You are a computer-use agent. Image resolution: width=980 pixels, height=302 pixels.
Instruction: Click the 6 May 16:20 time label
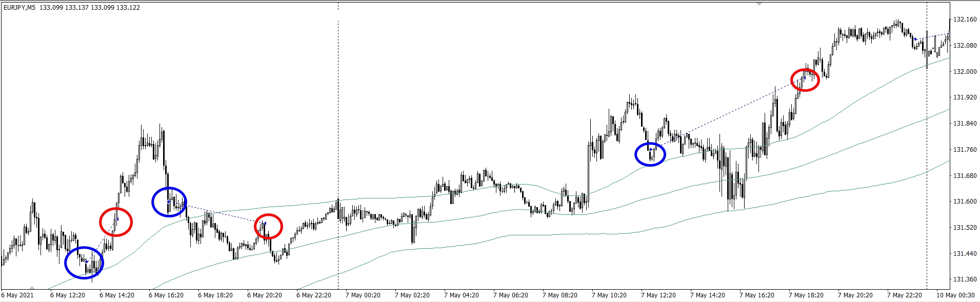[x=166, y=295]
